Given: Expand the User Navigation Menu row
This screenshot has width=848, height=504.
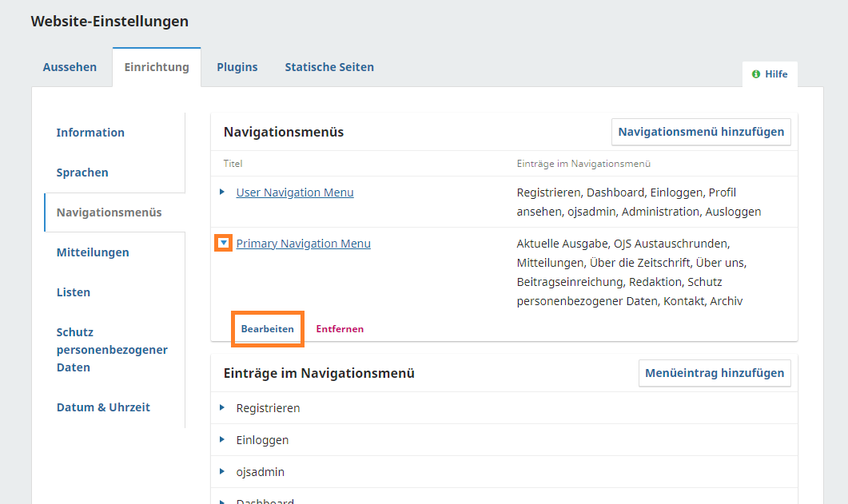Looking at the screenshot, I should click(222, 192).
